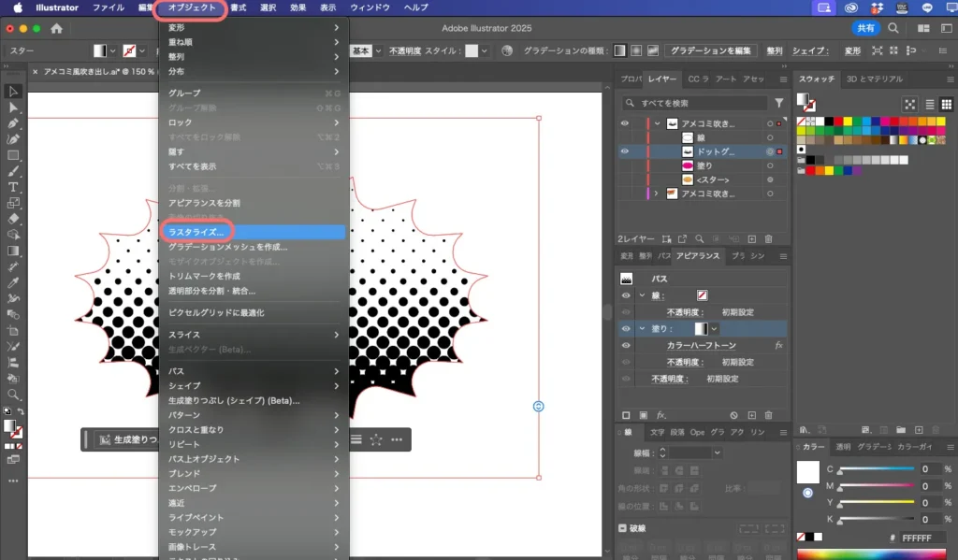958x560 pixels.
Task: Select the Zoom tool magnifier
Action: pyautogui.click(x=13, y=395)
